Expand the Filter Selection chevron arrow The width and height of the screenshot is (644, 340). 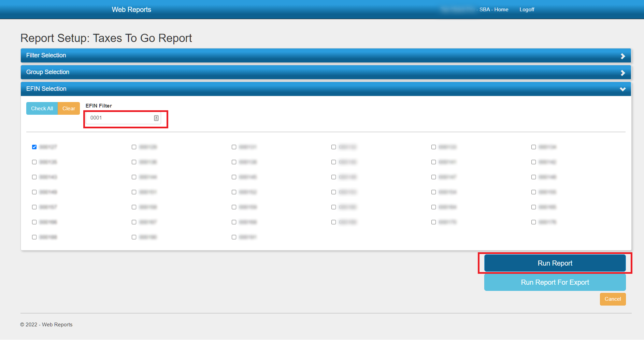point(622,56)
